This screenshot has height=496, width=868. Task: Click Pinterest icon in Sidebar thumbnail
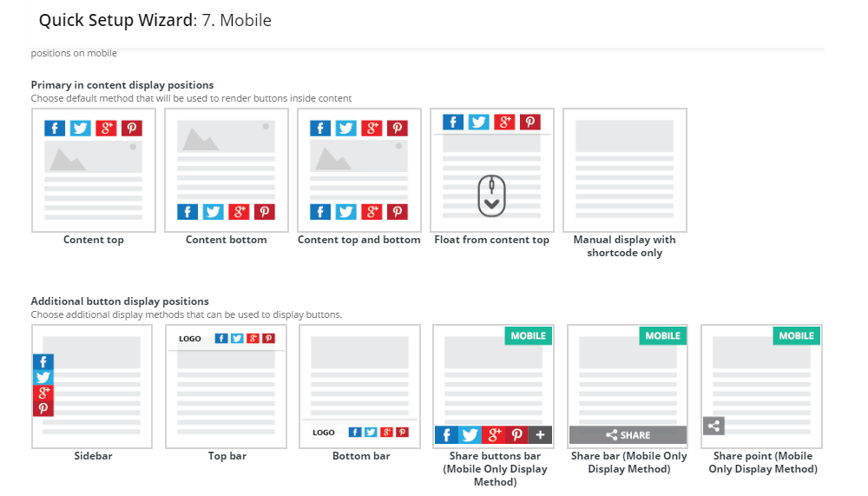coord(43,408)
